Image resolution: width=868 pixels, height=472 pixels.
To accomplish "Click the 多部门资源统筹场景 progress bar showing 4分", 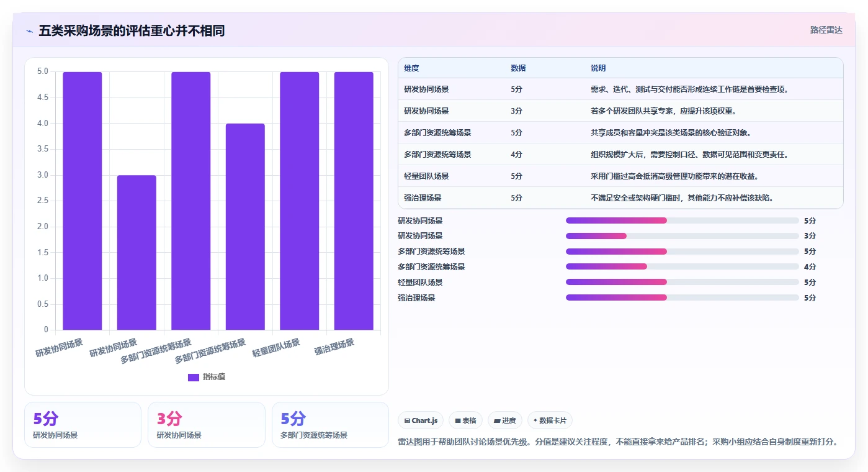I will coord(682,266).
